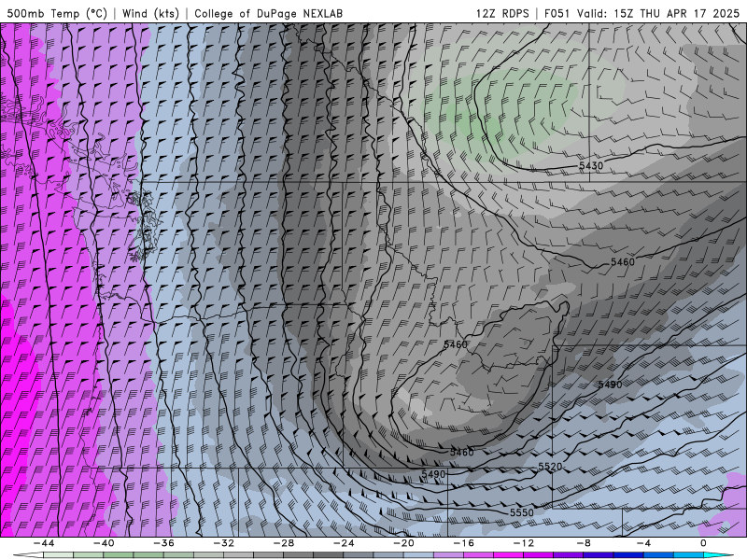Click the 5550 height contour label
The height and width of the screenshot is (560, 747).
click(x=522, y=512)
